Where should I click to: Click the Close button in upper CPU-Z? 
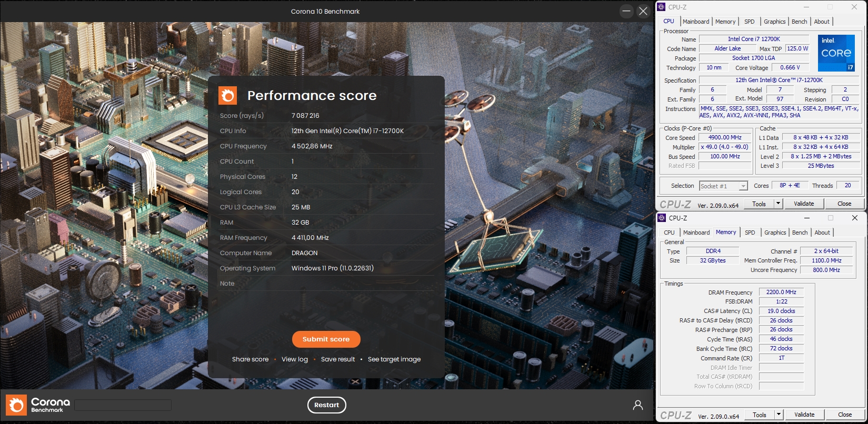pos(844,204)
